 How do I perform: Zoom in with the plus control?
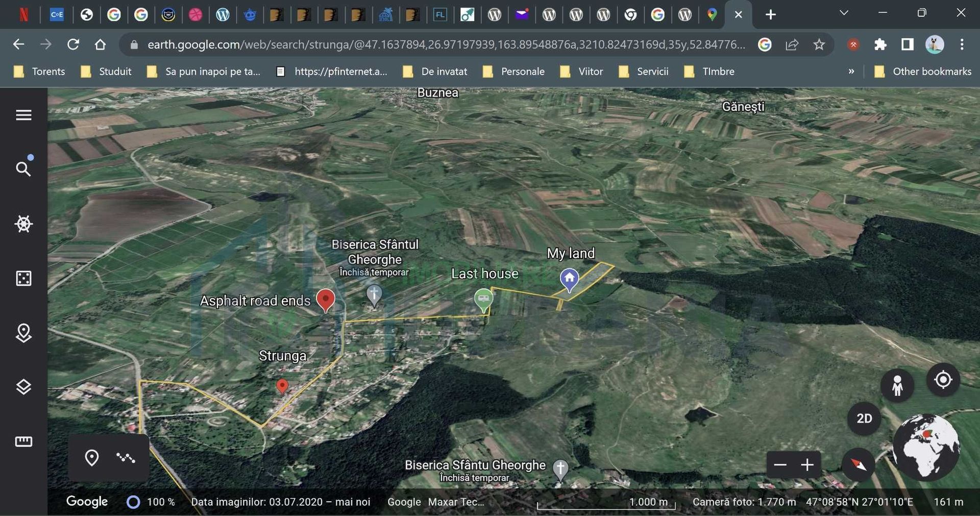coord(807,465)
